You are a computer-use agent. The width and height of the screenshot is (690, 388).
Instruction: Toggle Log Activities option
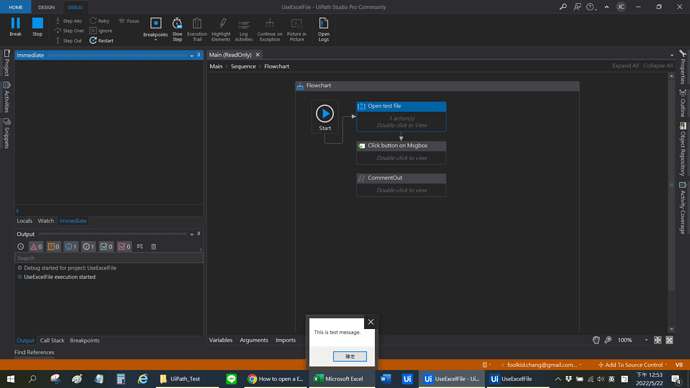[243, 29]
